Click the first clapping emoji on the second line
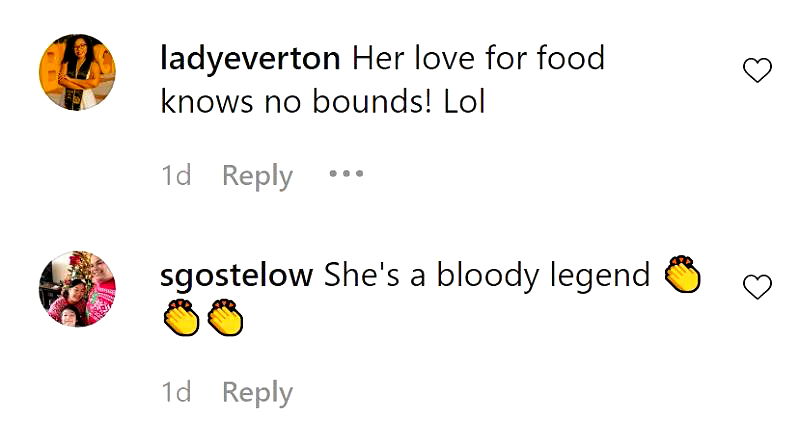The image size is (800, 421). click(x=182, y=318)
